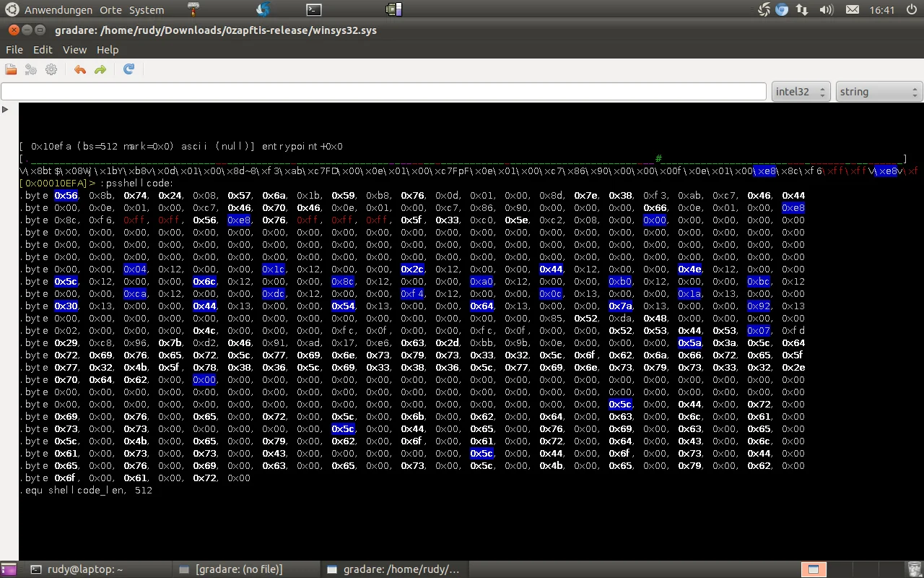Image resolution: width=924 pixels, height=578 pixels.
Task: Click the green # marker in progress bar
Action: 658,158
